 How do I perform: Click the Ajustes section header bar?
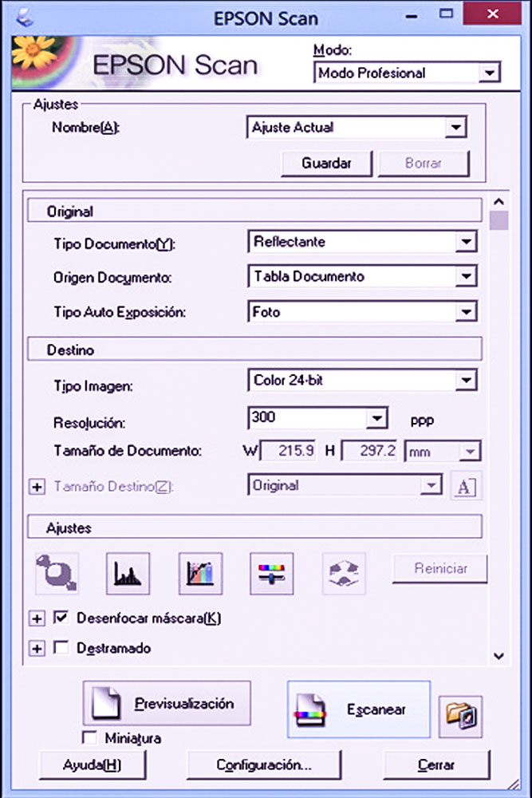point(254,527)
